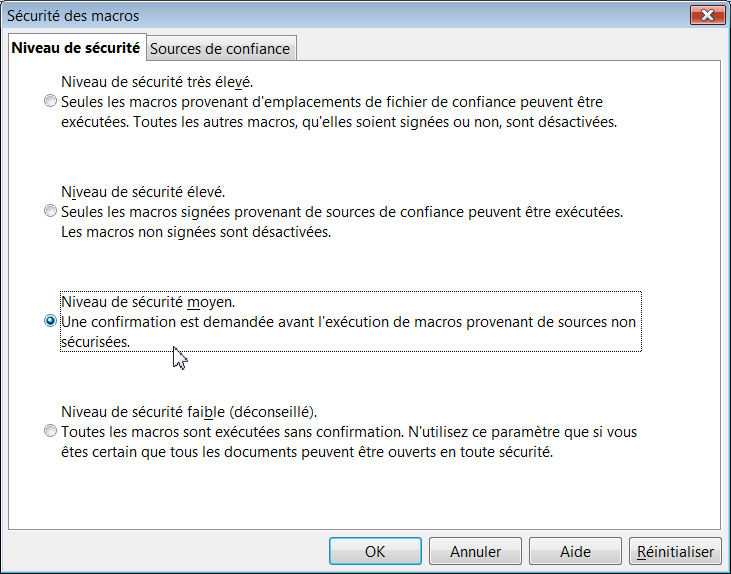Select the Niveau de sécurité tab

[x=75, y=48]
